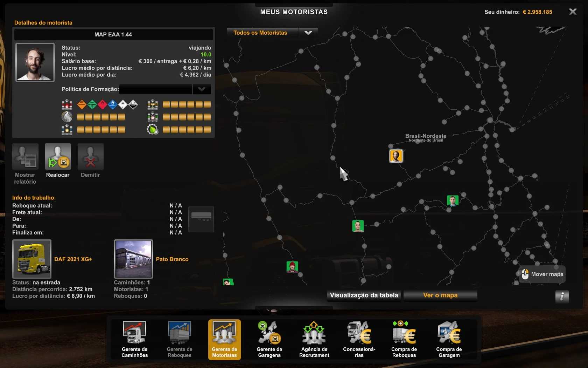This screenshot has height=368, width=588.
Task: Click the DAF 2021 XG+ truck thumbnail
Action: 32,259
